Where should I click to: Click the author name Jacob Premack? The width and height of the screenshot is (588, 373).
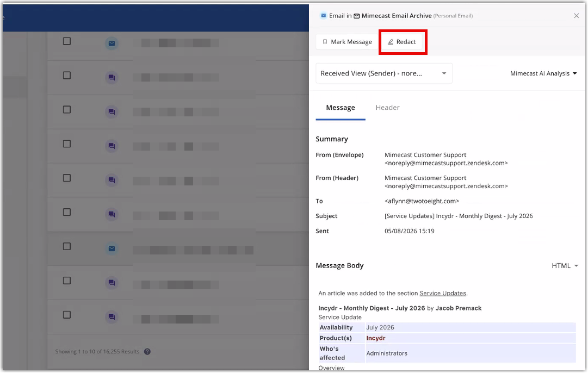pos(458,308)
